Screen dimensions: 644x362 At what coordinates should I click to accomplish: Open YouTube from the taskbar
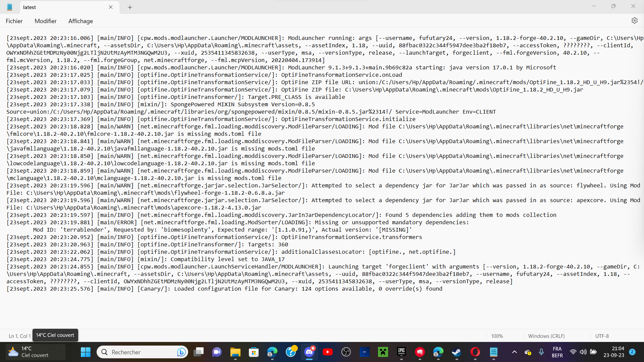[328, 352]
